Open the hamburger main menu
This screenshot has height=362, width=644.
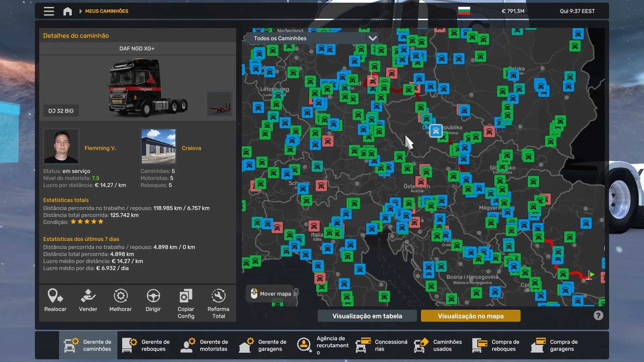(x=49, y=11)
